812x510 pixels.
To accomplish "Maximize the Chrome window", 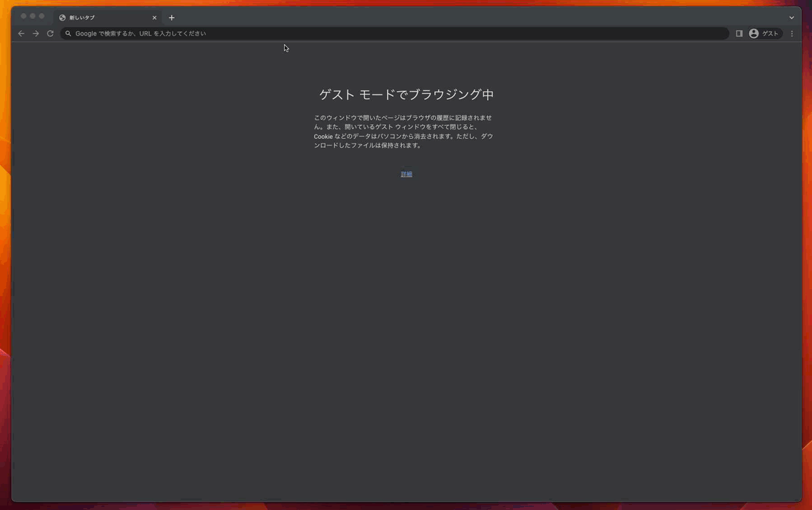I will click(41, 16).
